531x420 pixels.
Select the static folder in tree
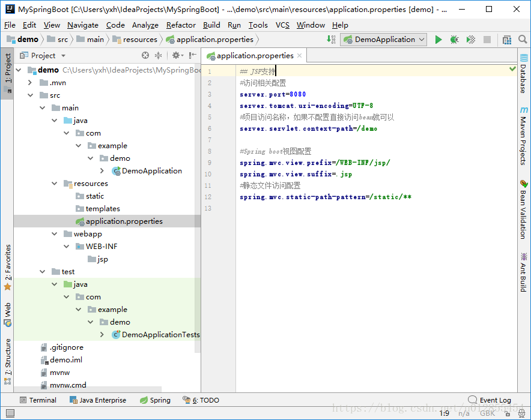coord(90,196)
